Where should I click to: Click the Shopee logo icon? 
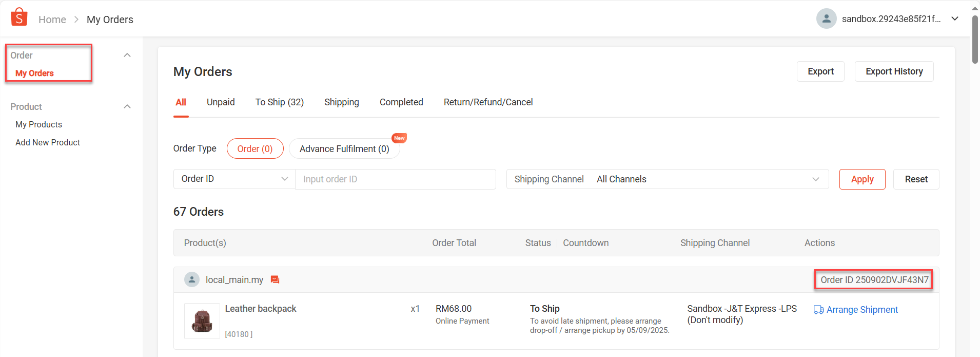coord(19,17)
